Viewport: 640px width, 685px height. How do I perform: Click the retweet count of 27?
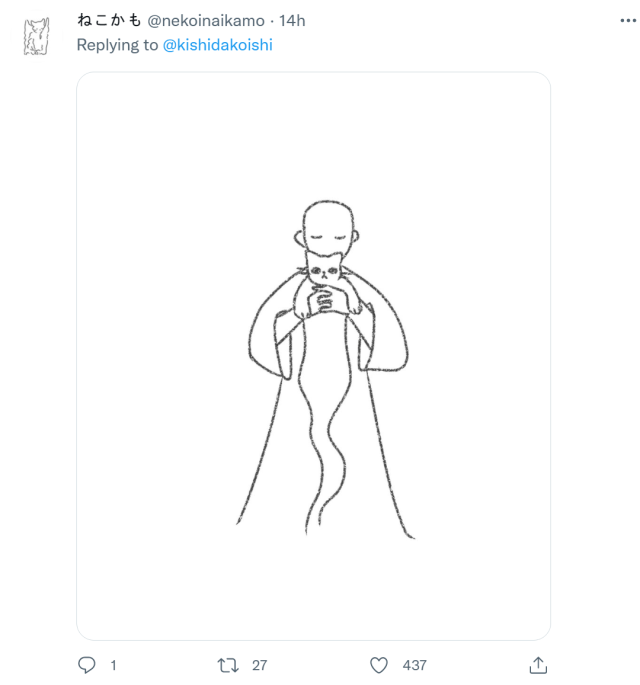(259, 665)
